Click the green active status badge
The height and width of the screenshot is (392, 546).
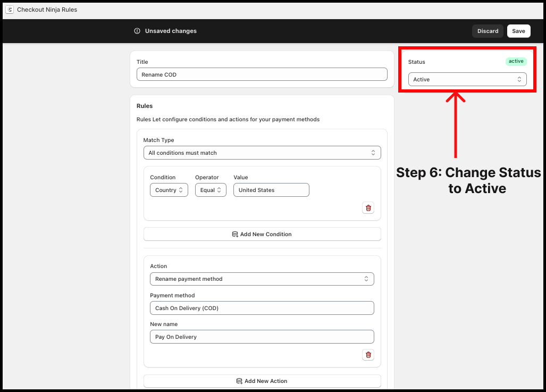[x=516, y=61]
